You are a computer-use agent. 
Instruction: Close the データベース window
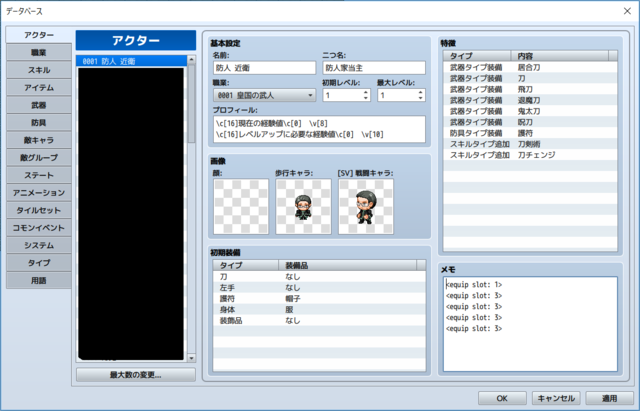(x=627, y=11)
